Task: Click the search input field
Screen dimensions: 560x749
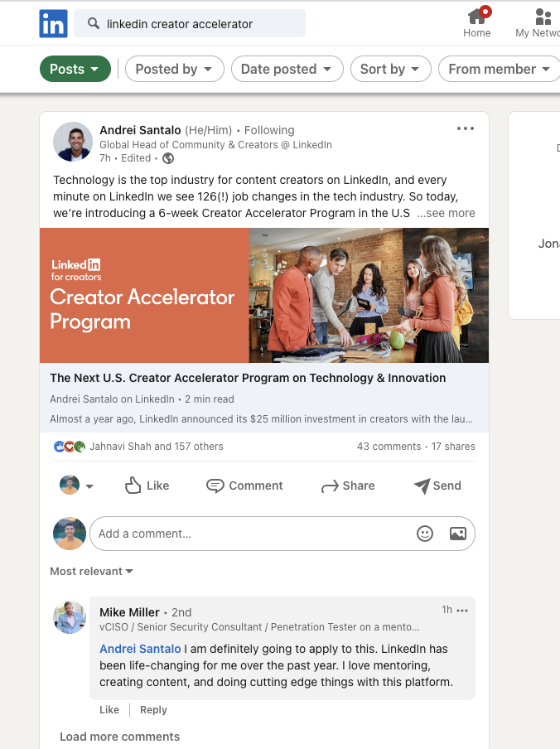Action: point(189,23)
